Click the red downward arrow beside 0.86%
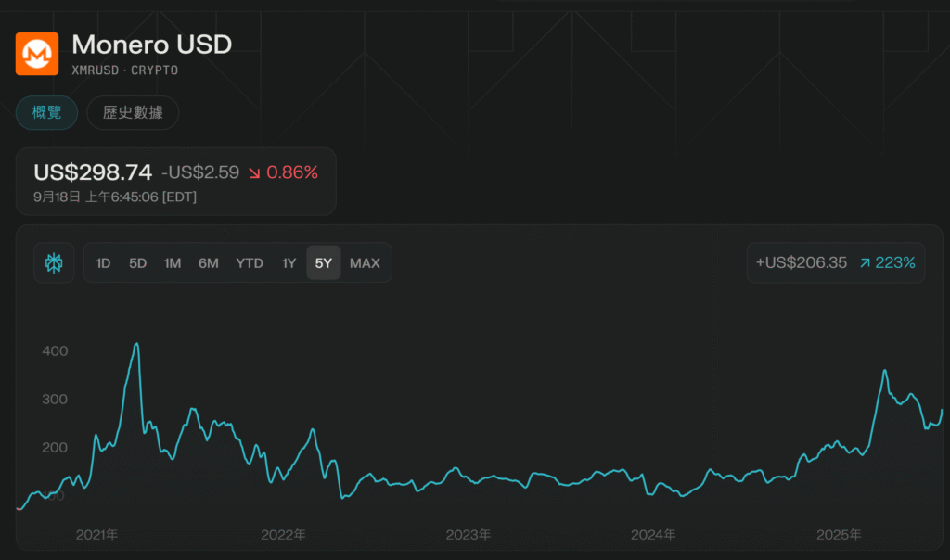 [254, 172]
